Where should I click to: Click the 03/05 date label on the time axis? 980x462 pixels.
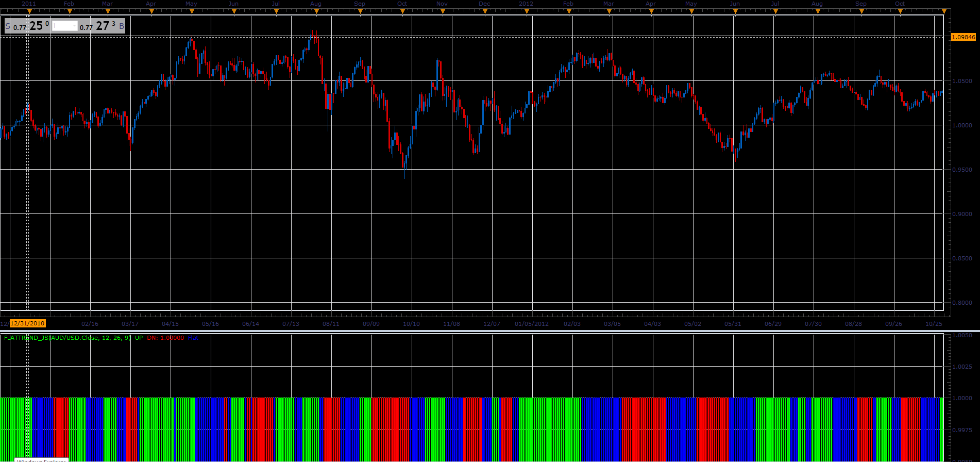click(x=612, y=324)
